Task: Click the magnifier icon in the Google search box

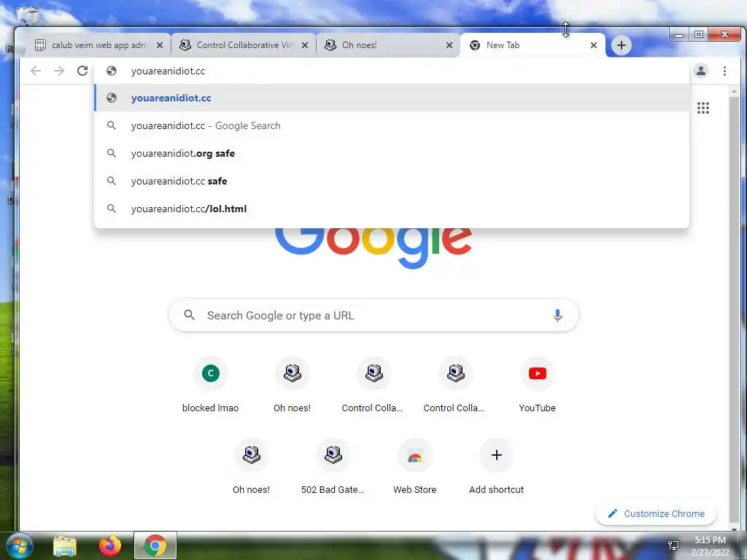Action: pos(189,315)
